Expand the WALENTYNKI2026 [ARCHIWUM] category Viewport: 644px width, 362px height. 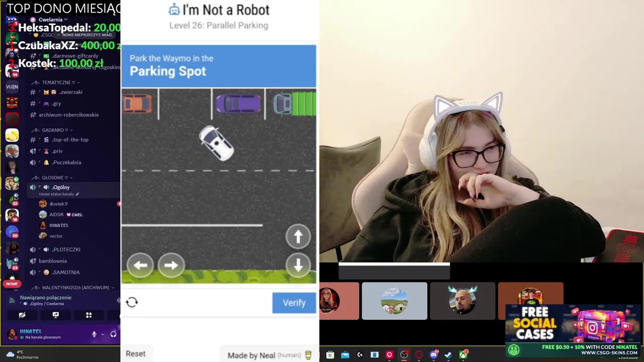pyautogui.click(x=73, y=288)
